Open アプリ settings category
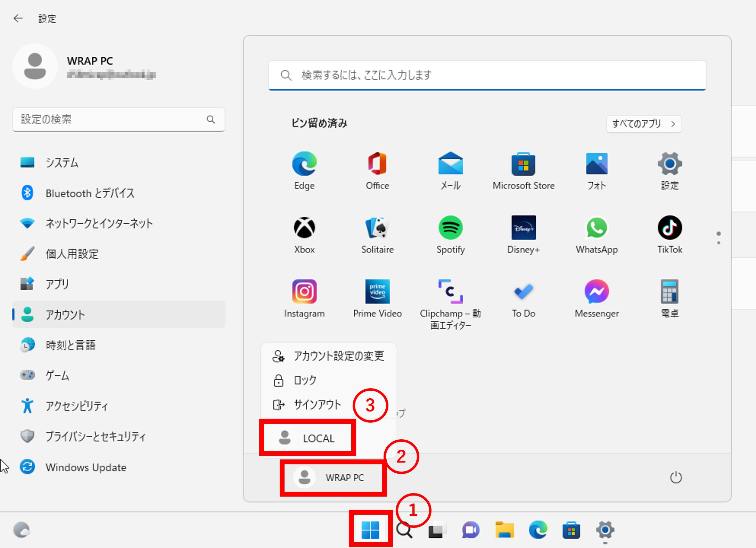 click(118, 284)
